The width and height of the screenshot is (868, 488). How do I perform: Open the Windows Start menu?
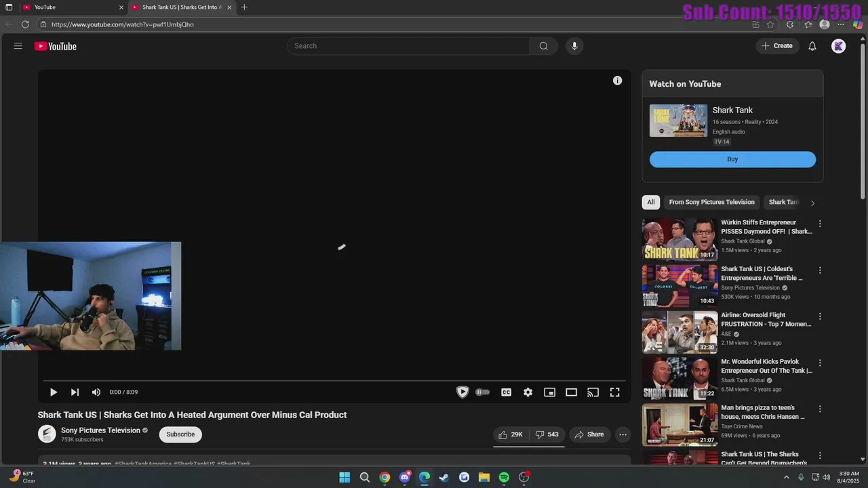(344, 477)
